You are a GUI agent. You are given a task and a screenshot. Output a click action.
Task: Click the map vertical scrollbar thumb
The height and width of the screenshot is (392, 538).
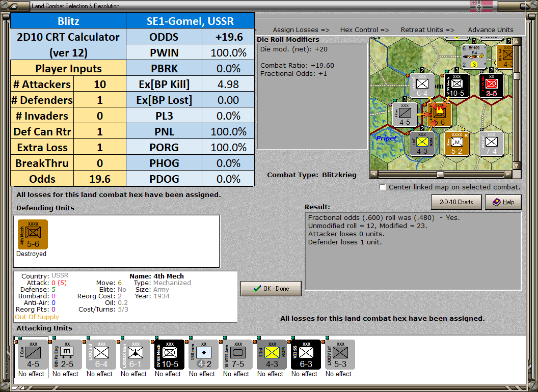517,76
